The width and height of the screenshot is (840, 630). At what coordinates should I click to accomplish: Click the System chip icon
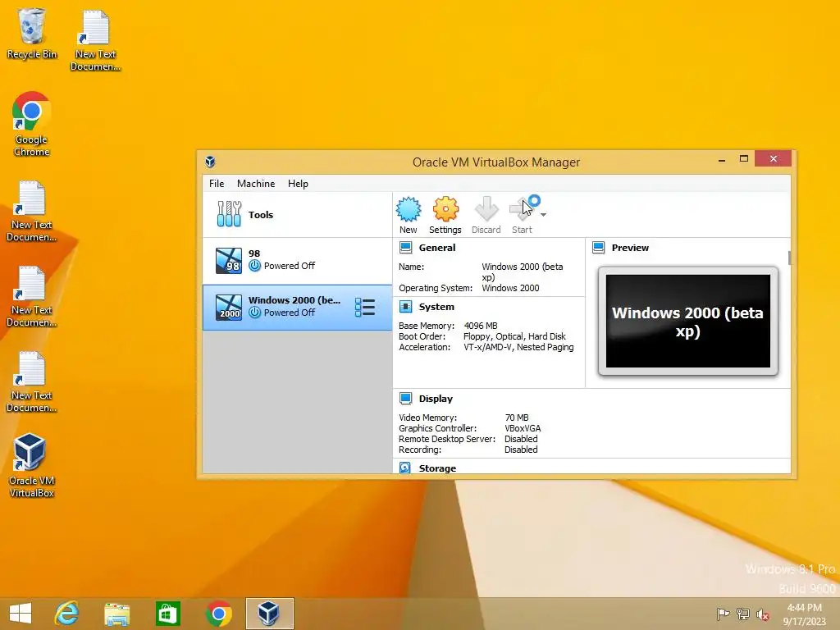pyautogui.click(x=405, y=307)
